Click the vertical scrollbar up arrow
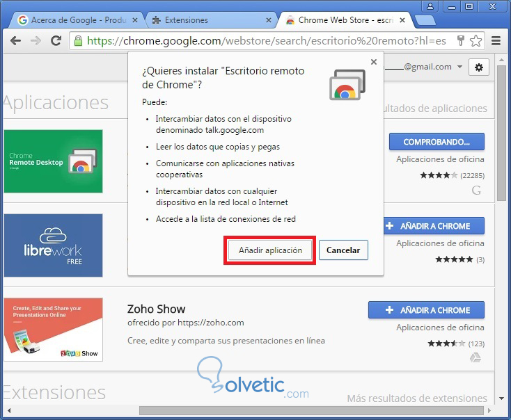 (x=501, y=60)
